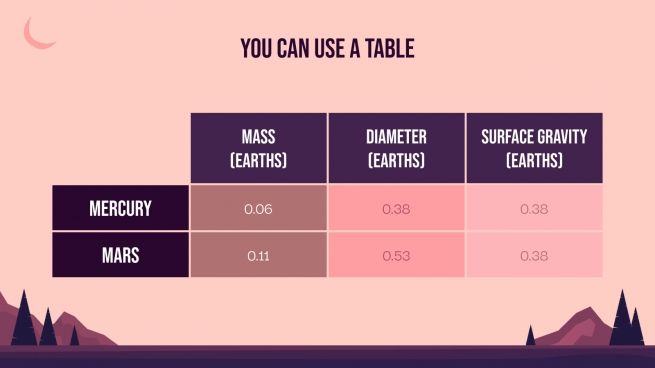Select Mercury's diameter cell 0.38
The image size is (655, 368).
click(x=396, y=208)
